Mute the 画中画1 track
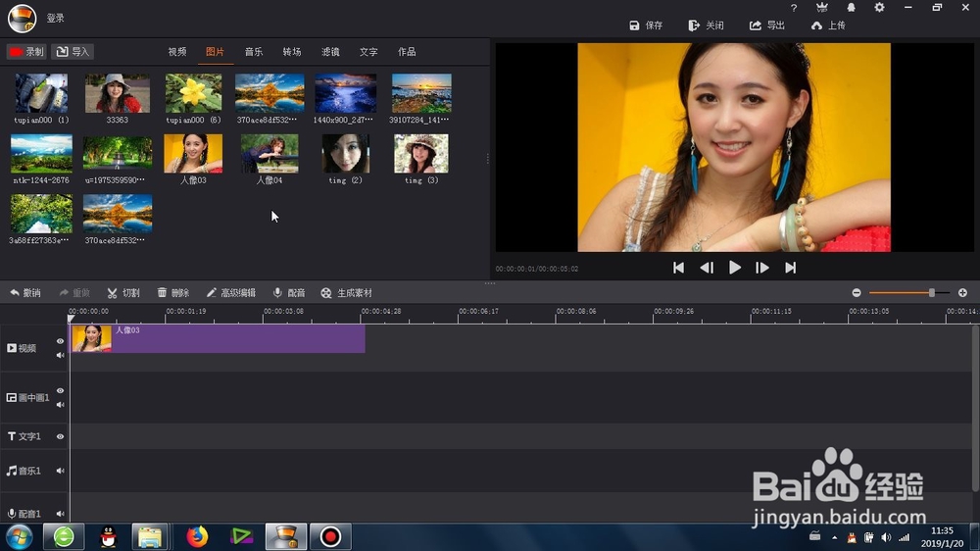 [60, 405]
